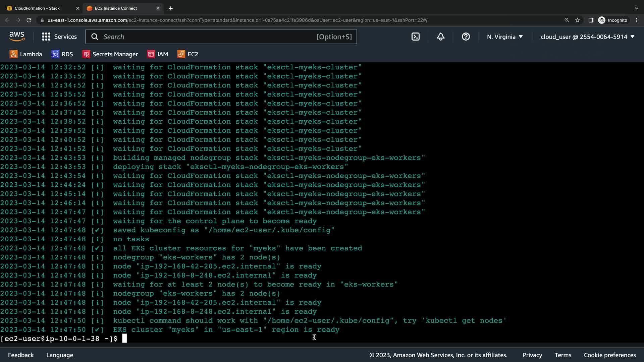Click in the AWS Search field

pos(208,37)
